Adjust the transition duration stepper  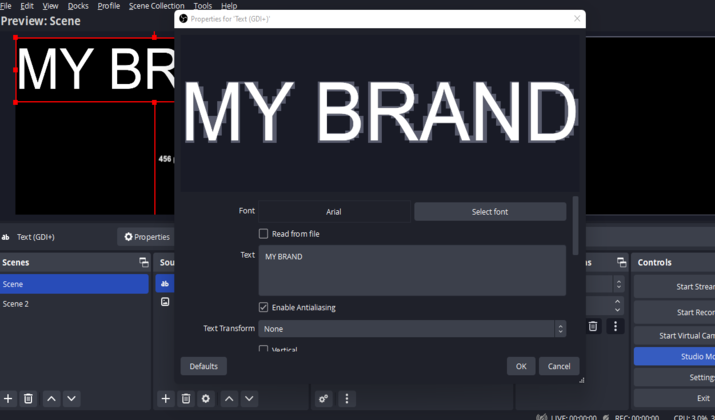(617, 305)
